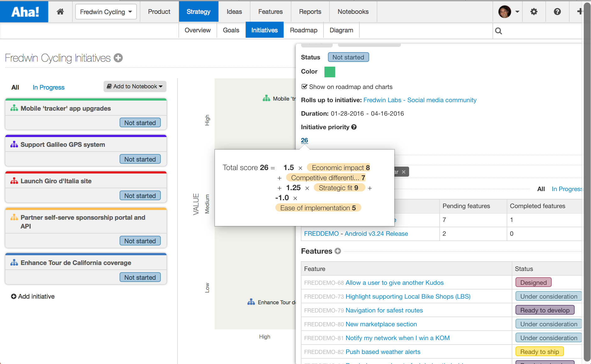Switch to the Ideas tab
Screen dimensions: 591x364
(234, 11)
